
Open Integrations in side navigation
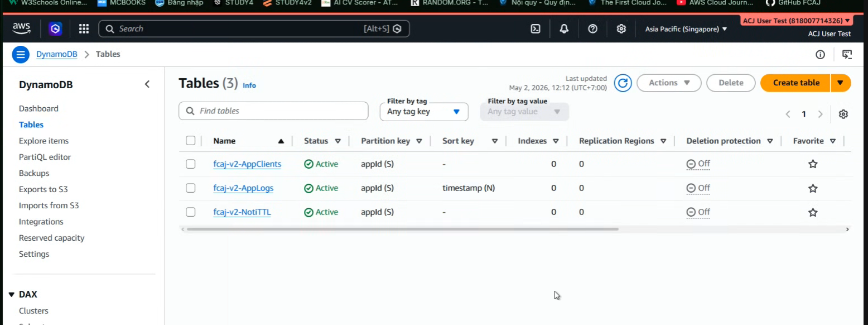click(x=41, y=222)
